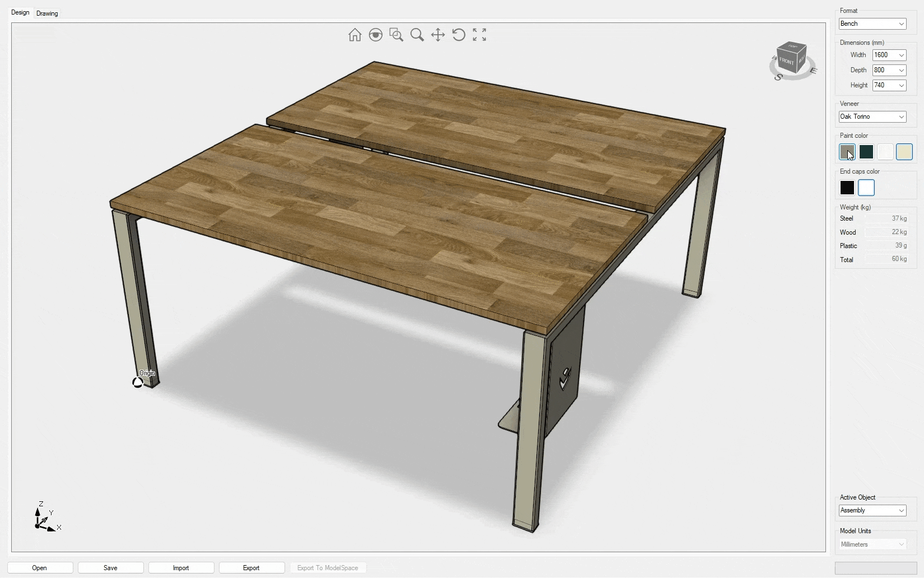Click the circular-arrow Rotate view icon
The height and width of the screenshot is (578, 924).
tap(459, 35)
